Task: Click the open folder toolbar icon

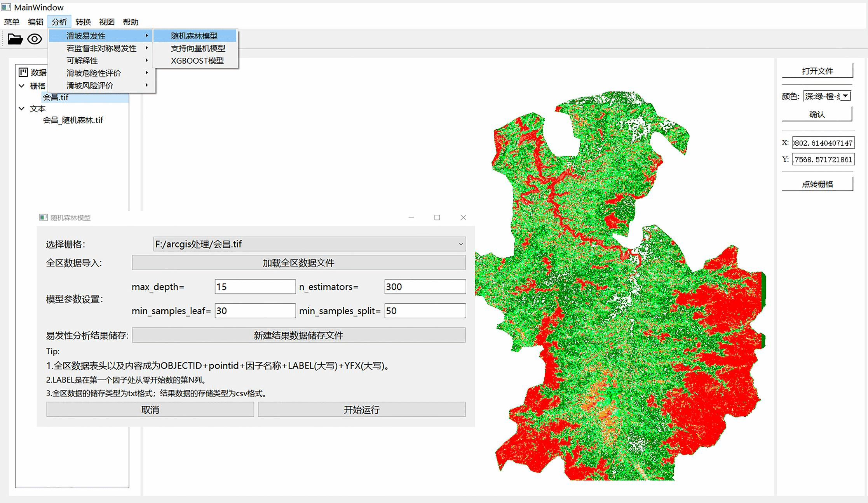Action: click(15, 39)
